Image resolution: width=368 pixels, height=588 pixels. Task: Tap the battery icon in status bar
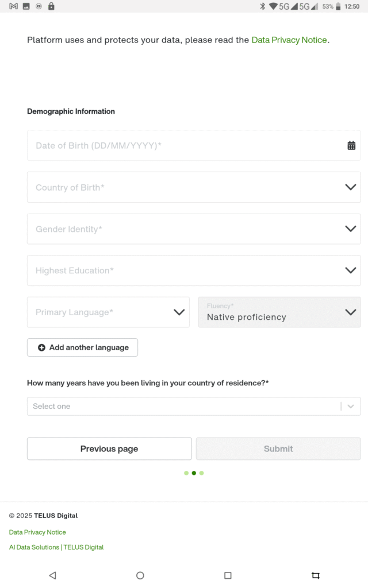(x=338, y=6)
